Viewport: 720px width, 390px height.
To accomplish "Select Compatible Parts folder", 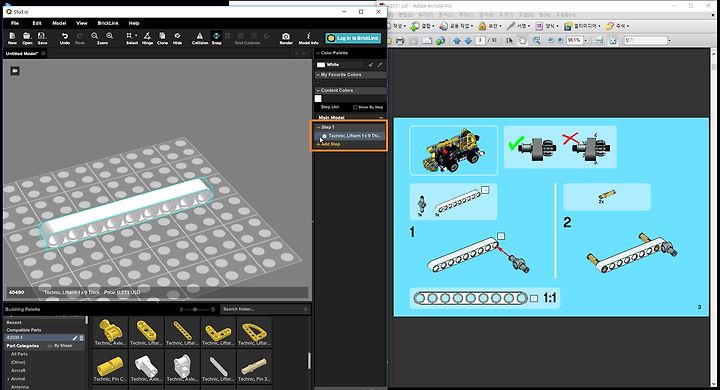I will [x=23, y=330].
